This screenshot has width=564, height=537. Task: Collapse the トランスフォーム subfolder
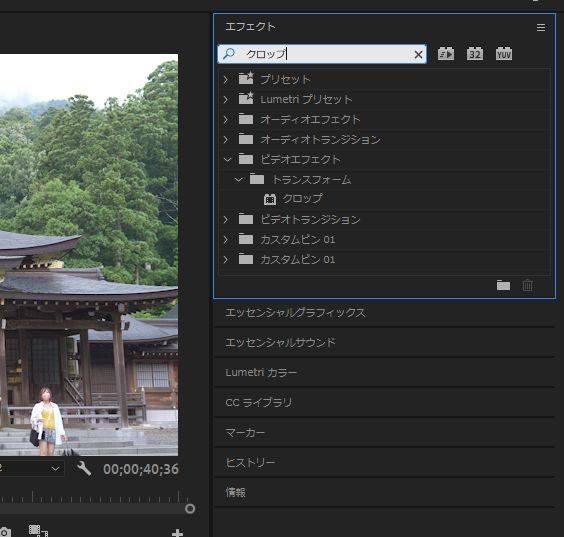238,179
